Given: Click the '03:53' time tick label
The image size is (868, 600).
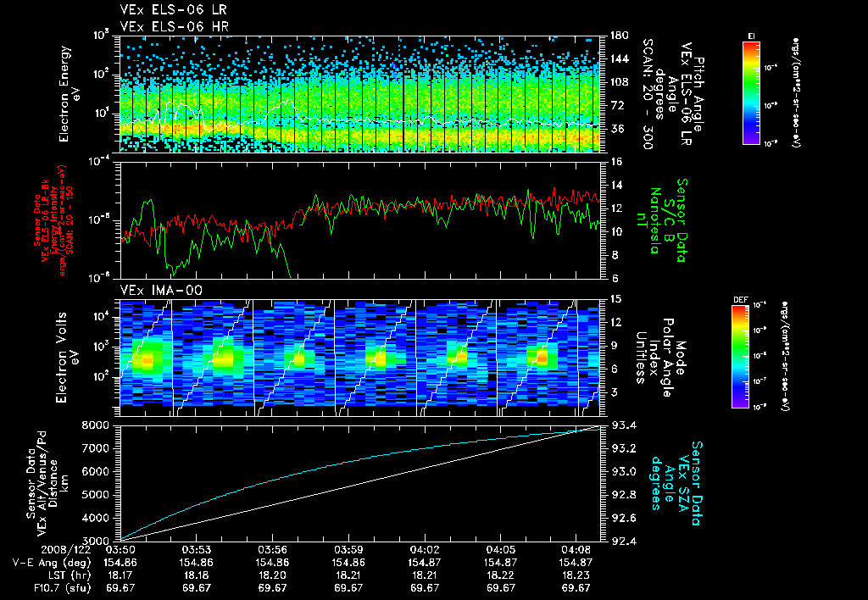Looking at the screenshot, I should point(197,550).
